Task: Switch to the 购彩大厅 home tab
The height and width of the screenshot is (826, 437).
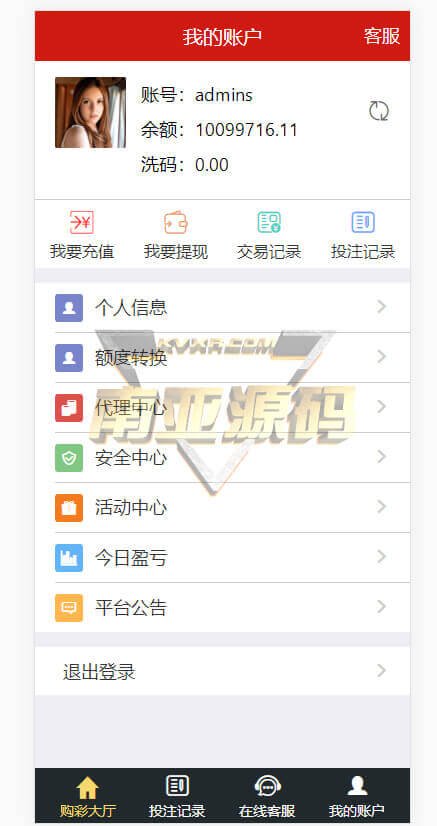Action: point(87,797)
